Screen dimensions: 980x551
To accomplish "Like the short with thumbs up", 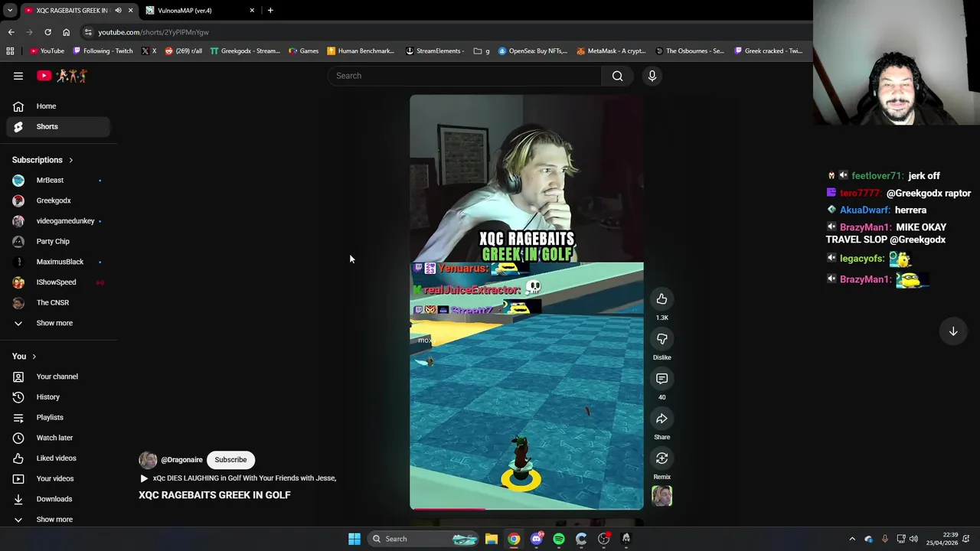I will pyautogui.click(x=661, y=299).
